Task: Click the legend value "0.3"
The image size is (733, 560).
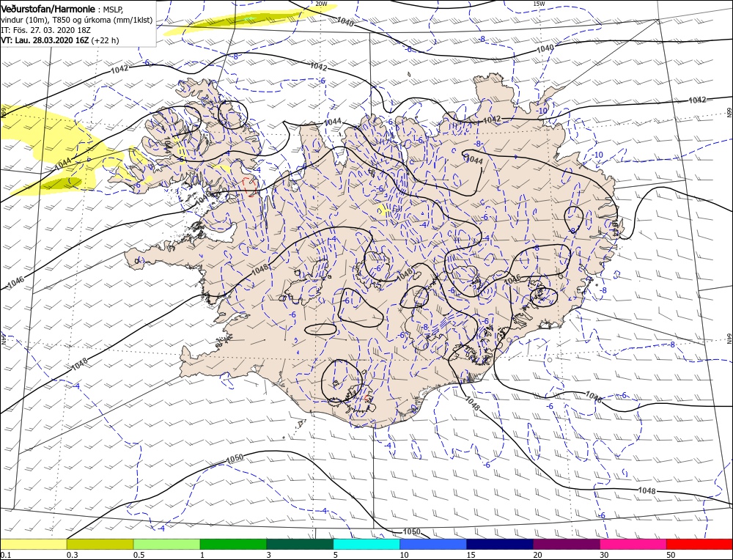Action: pyautogui.click(x=72, y=555)
